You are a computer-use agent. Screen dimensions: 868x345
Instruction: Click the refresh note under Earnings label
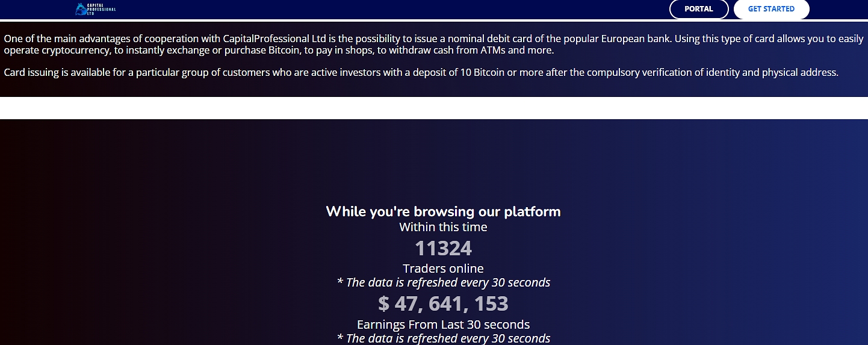click(443, 338)
